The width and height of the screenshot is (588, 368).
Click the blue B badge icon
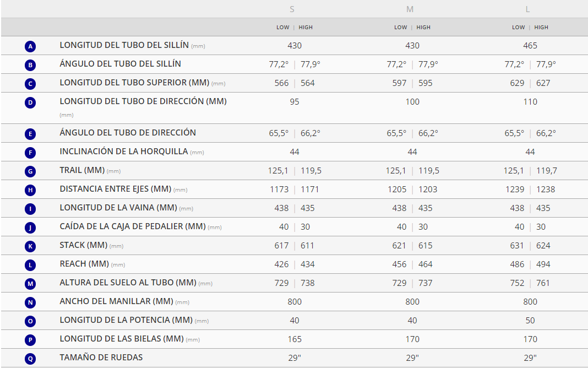tap(30, 65)
